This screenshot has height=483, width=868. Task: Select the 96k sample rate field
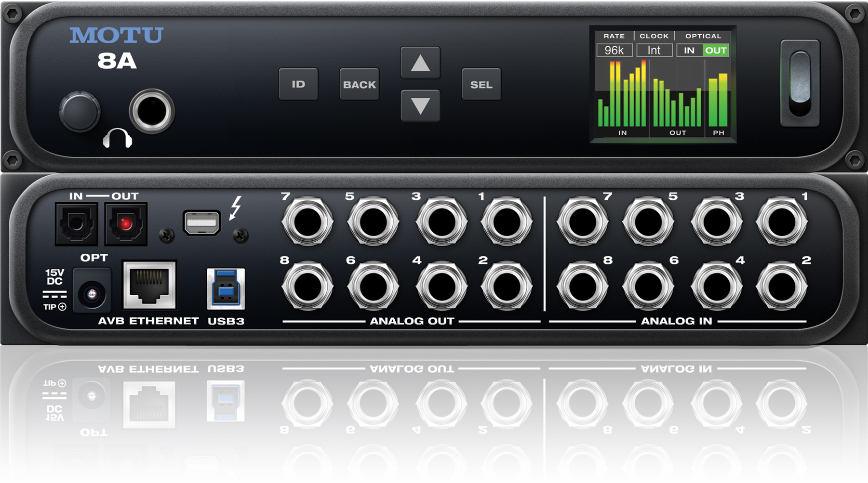(x=614, y=51)
